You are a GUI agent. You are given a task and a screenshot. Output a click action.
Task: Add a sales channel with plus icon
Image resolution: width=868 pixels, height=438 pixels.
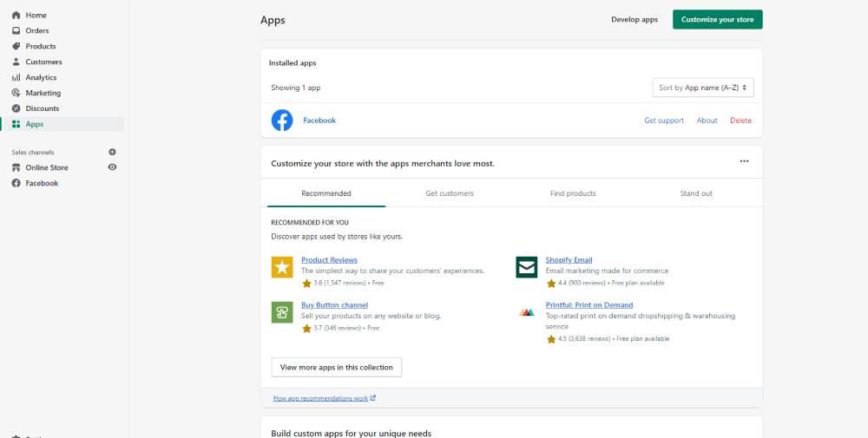pos(112,152)
